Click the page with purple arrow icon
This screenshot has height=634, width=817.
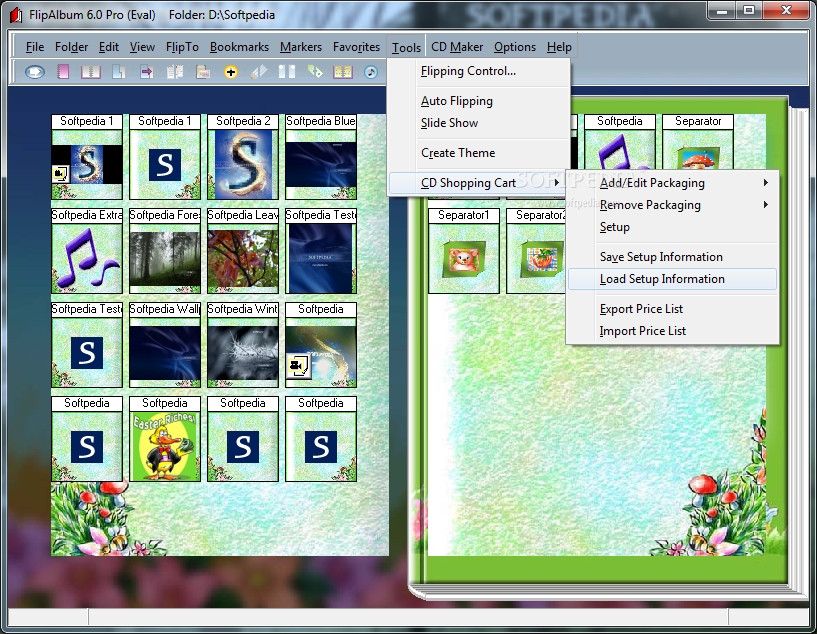(x=147, y=71)
